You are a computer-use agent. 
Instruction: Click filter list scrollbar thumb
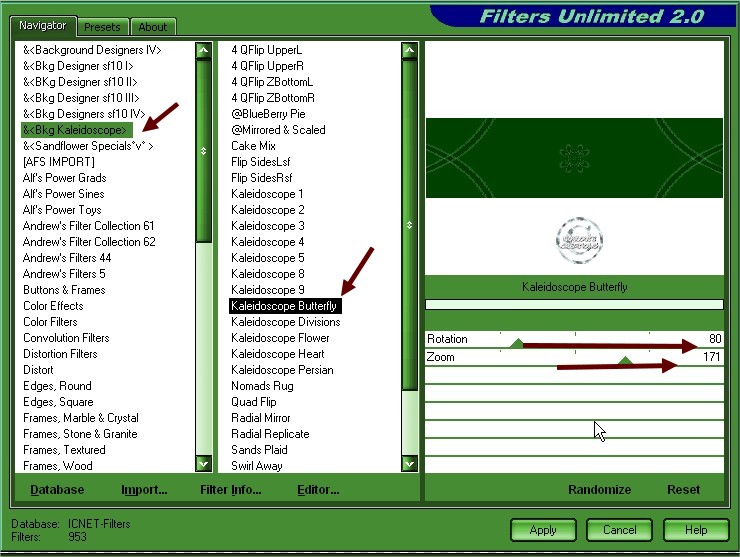click(x=409, y=225)
